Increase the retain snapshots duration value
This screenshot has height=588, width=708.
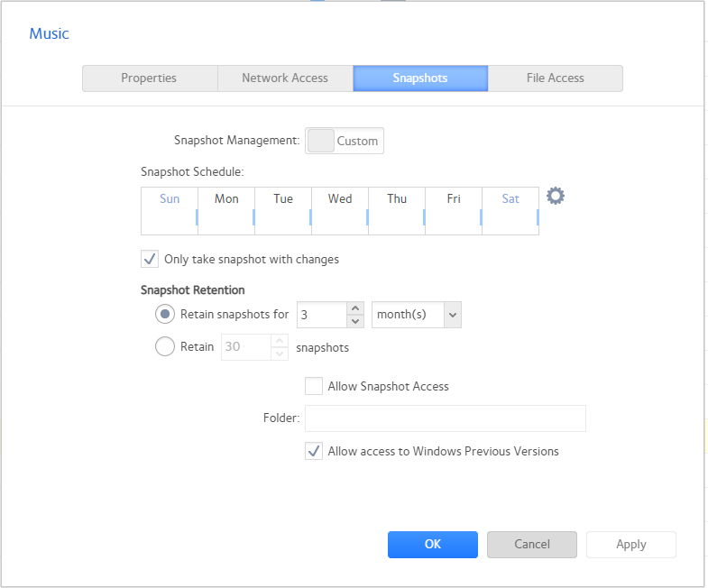point(355,308)
